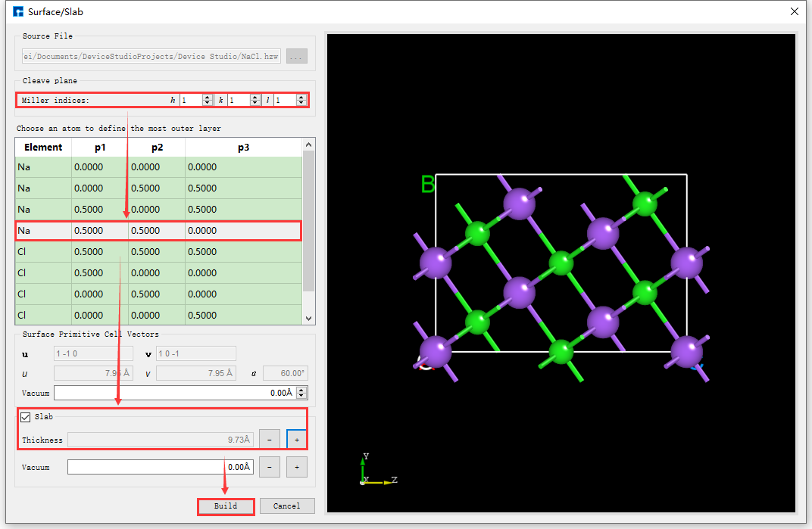
Task: Click the slab Vacuum input field
Action: pyautogui.click(x=160, y=468)
